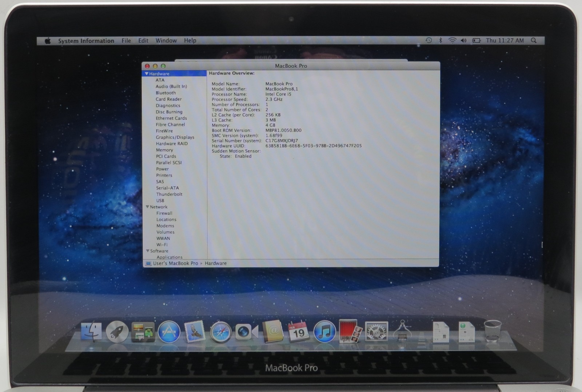582x392 pixels.
Task: Click the MacBookPro8,1 model identifier value
Action: [282, 89]
